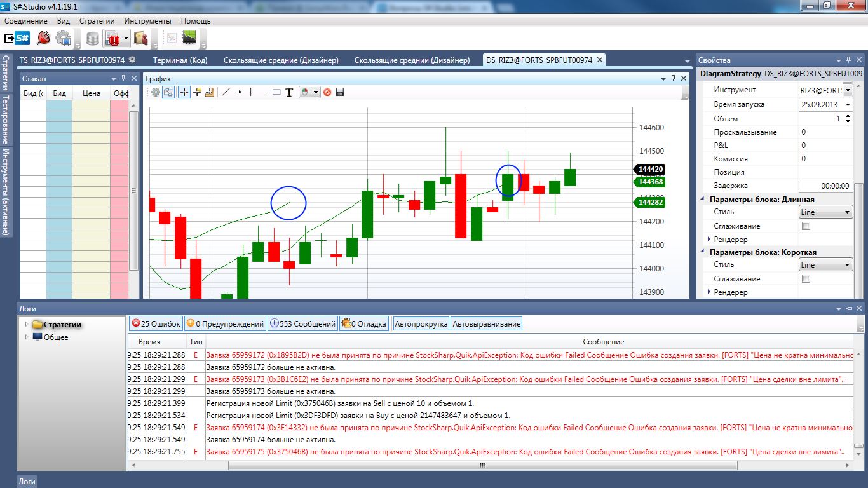Viewport: 868px width, 488px height.
Task: Toggle the Автопрокрутка log option
Action: [x=421, y=324]
